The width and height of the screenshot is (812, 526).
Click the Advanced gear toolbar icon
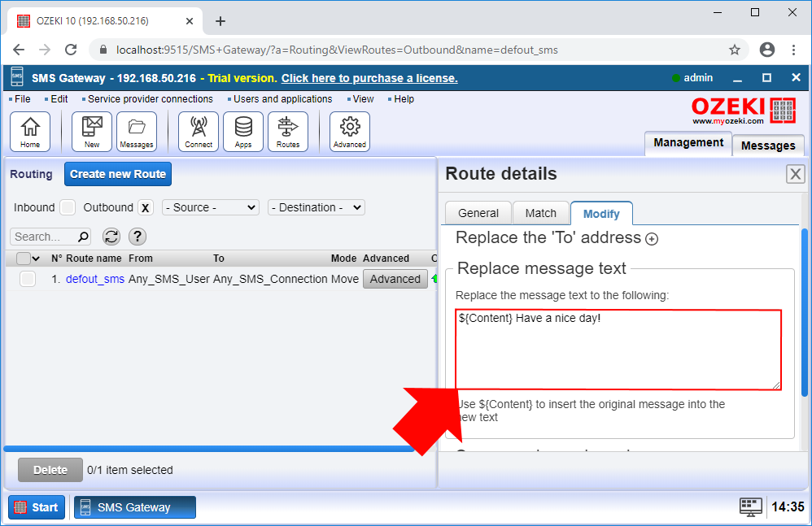(350, 132)
